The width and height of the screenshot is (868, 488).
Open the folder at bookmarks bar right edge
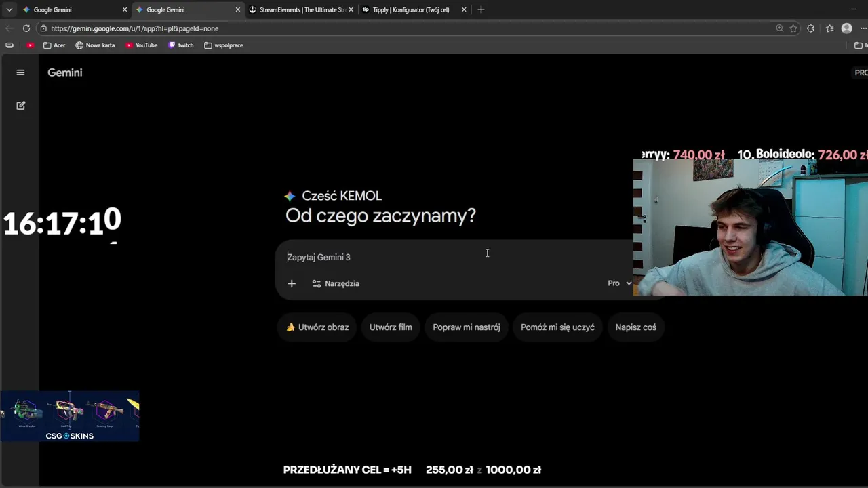[x=859, y=45]
